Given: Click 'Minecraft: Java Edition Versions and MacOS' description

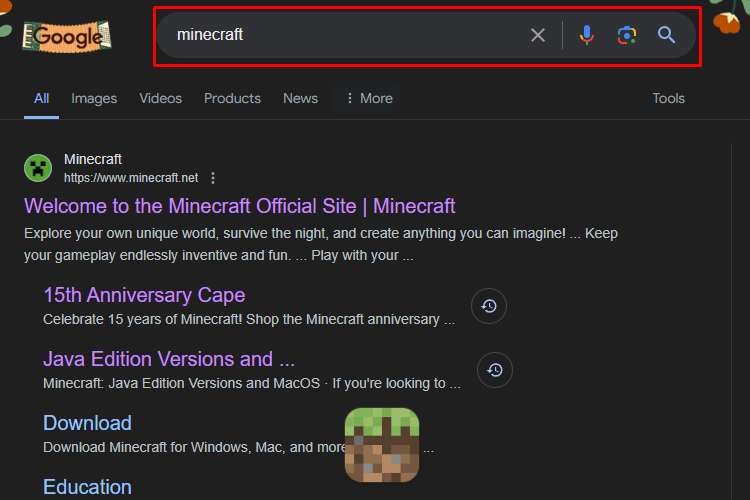Looking at the screenshot, I should pyautogui.click(x=252, y=383).
